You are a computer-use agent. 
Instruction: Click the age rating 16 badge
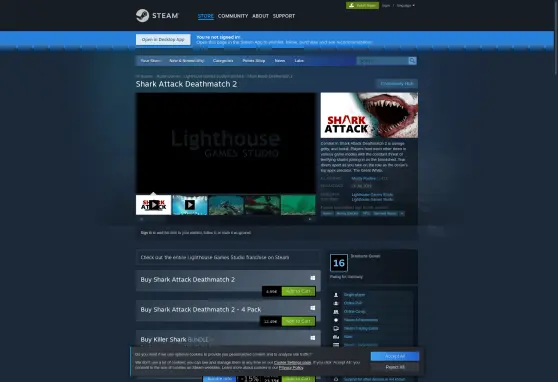pyautogui.click(x=339, y=263)
